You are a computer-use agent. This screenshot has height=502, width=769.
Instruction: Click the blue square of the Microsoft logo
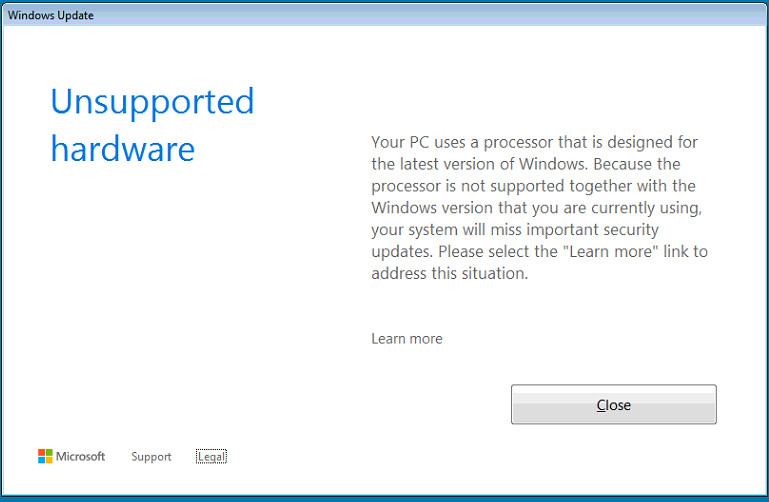42,460
